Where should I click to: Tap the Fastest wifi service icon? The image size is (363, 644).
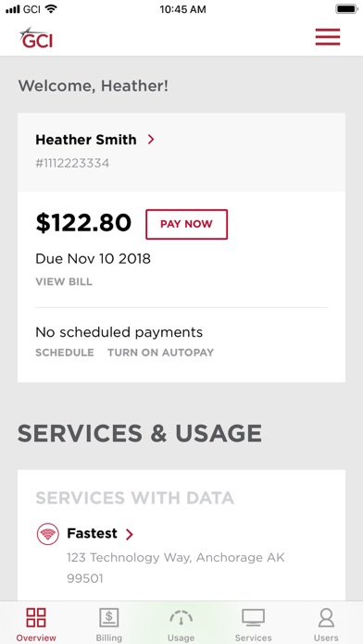pyautogui.click(x=48, y=534)
